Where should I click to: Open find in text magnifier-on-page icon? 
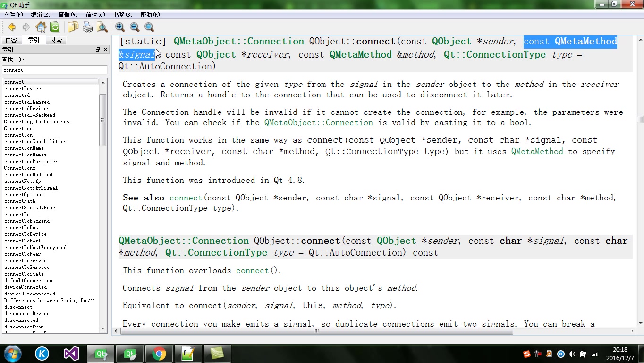click(102, 27)
